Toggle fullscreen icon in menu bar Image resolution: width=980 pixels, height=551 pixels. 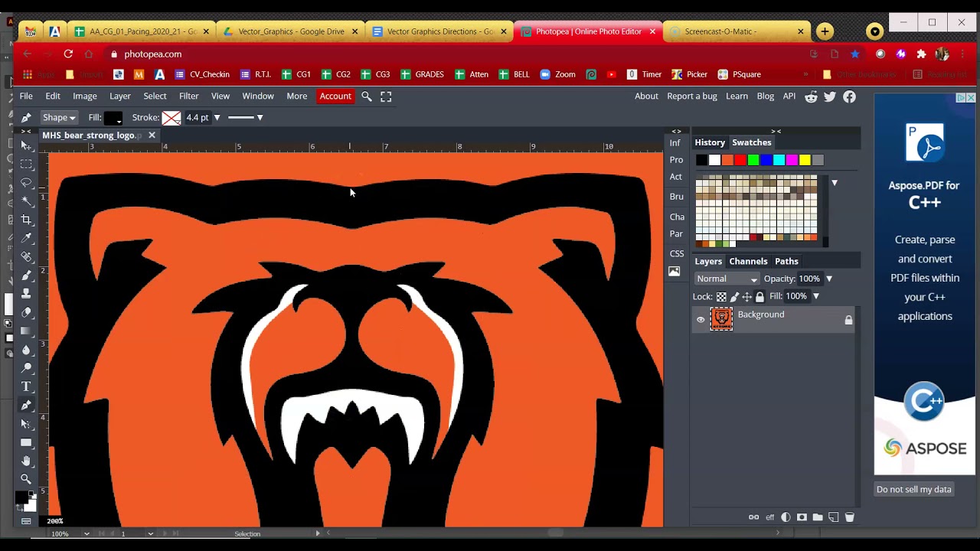386,96
